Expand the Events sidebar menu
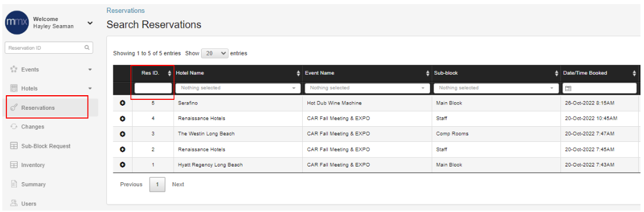Screen dimensions: 644x212 [90, 69]
